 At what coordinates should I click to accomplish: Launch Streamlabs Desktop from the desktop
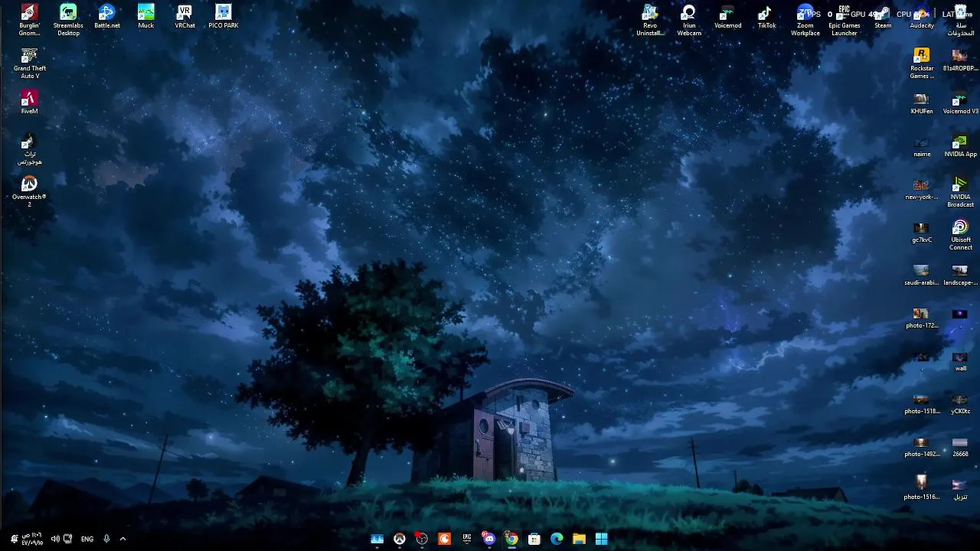click(68, 20)
